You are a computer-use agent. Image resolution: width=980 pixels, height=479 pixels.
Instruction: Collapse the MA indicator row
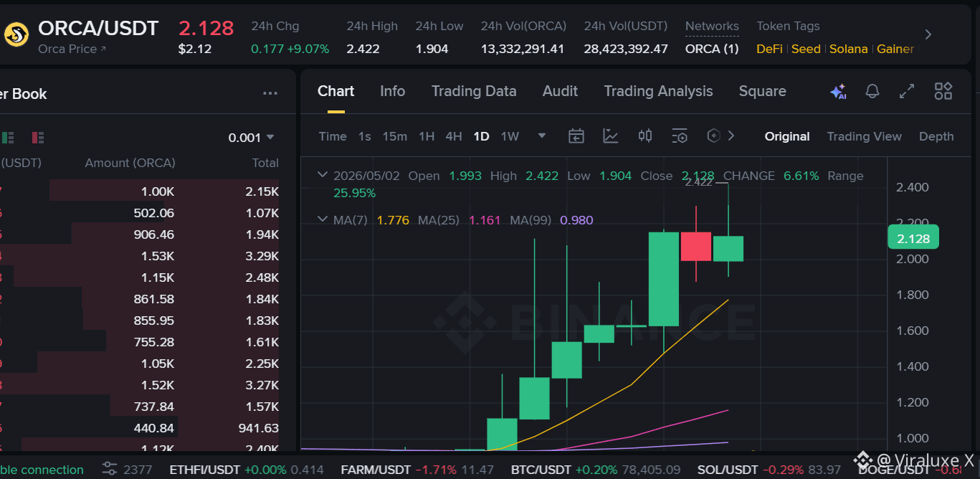[323, 219]
